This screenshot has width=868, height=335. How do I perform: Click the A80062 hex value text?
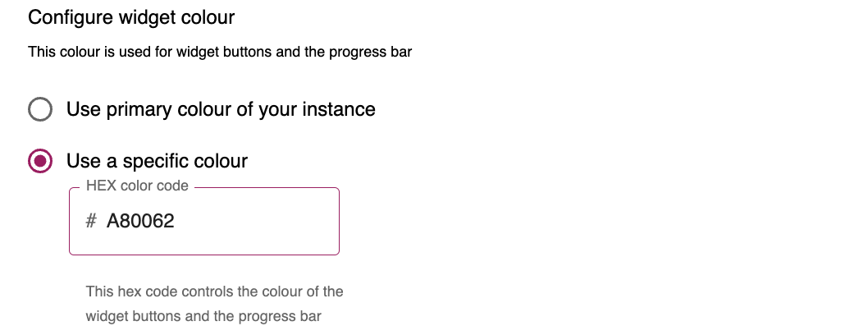click(x=140, y=221)
